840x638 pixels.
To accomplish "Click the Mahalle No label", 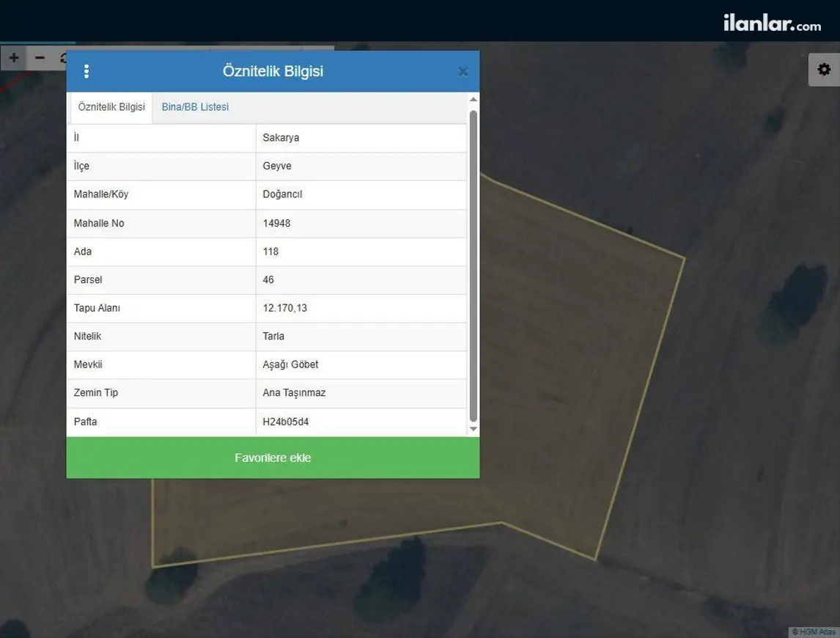I will 99,223.
